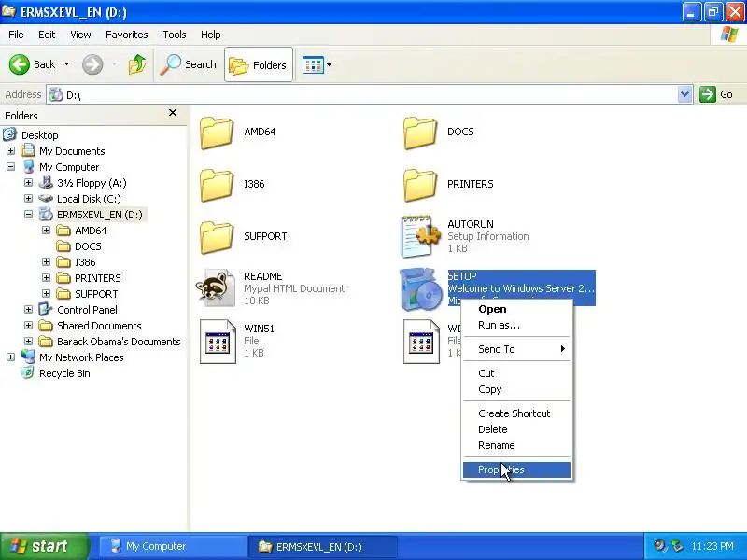The height and width of the screenshot is (560, 747).
Task: Expand the AMD64 tree node
Action: (x=46, y=230)
